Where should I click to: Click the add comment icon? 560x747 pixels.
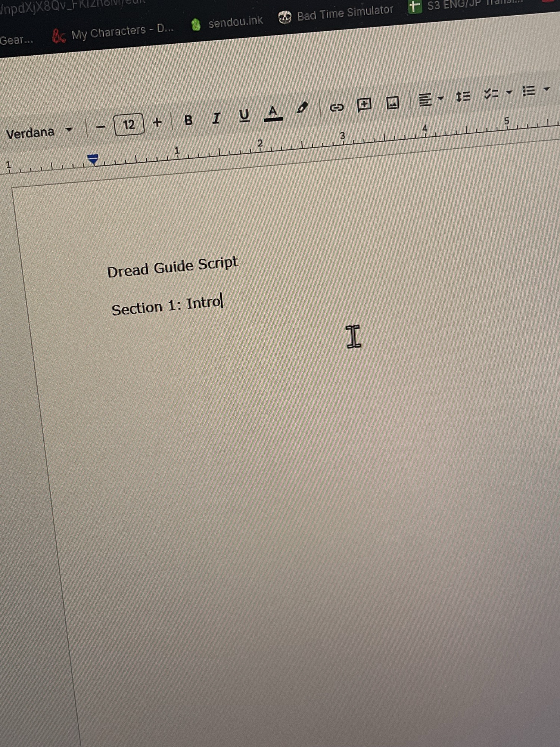(x=364, y=105)
